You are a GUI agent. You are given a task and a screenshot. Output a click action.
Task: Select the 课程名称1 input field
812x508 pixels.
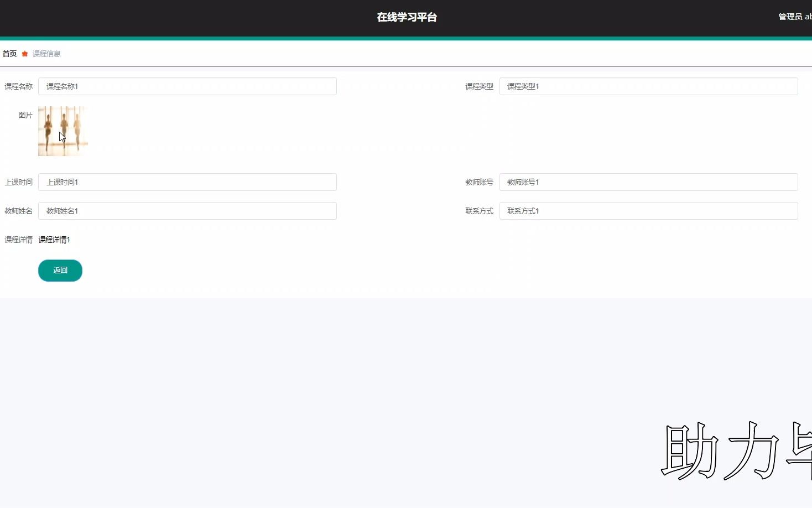pos(187,86)
